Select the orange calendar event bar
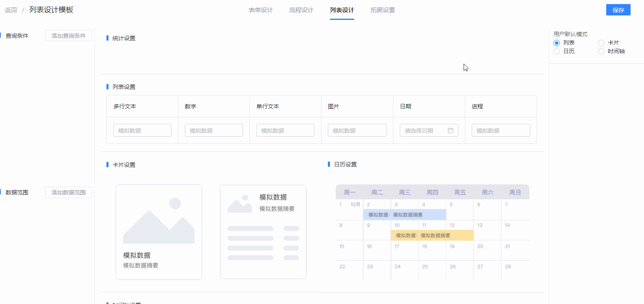 (432, 235)
